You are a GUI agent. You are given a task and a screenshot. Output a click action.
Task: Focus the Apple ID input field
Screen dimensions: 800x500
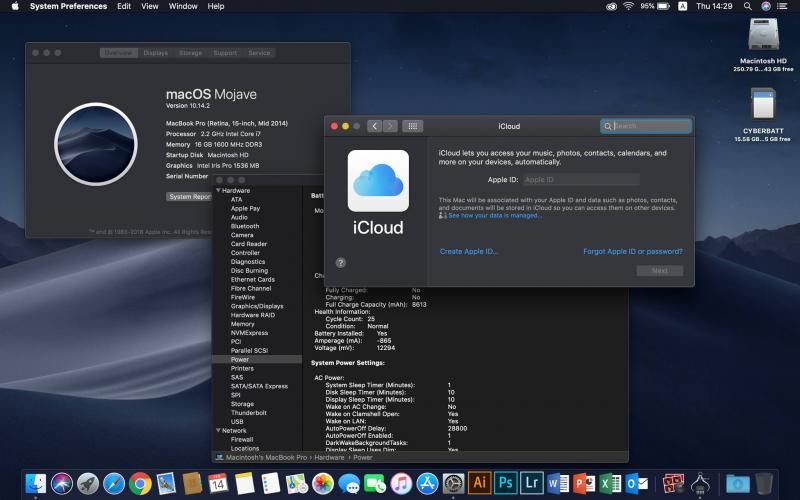[x=581, y=180]
